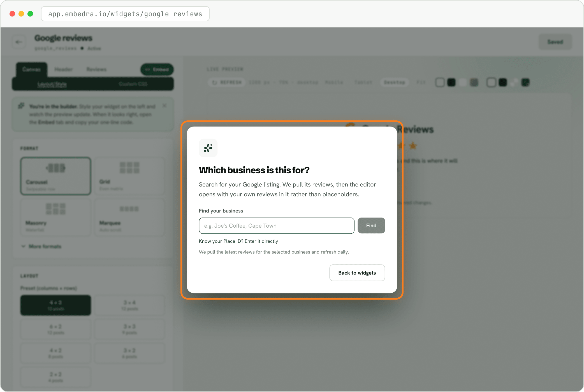Image resolution: width=584 pixels, height=392 pixels.
Task: Switch preview to Tablet
Action: (x=363, y=82)
